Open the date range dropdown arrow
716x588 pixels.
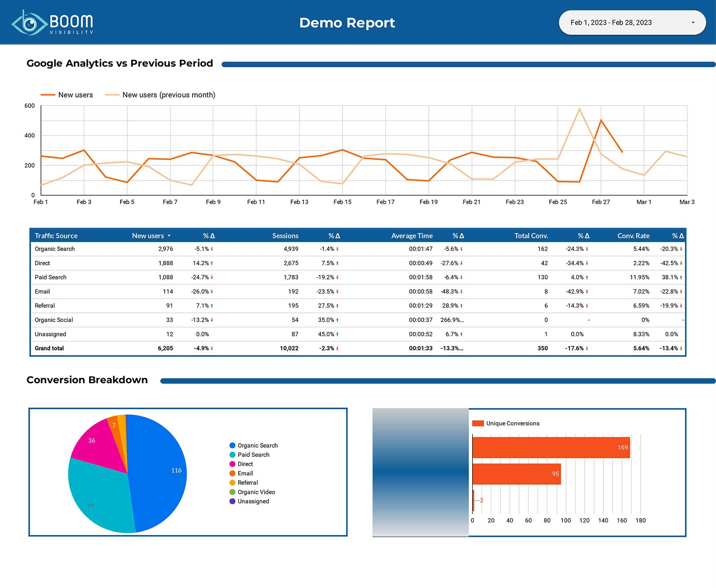693,23
